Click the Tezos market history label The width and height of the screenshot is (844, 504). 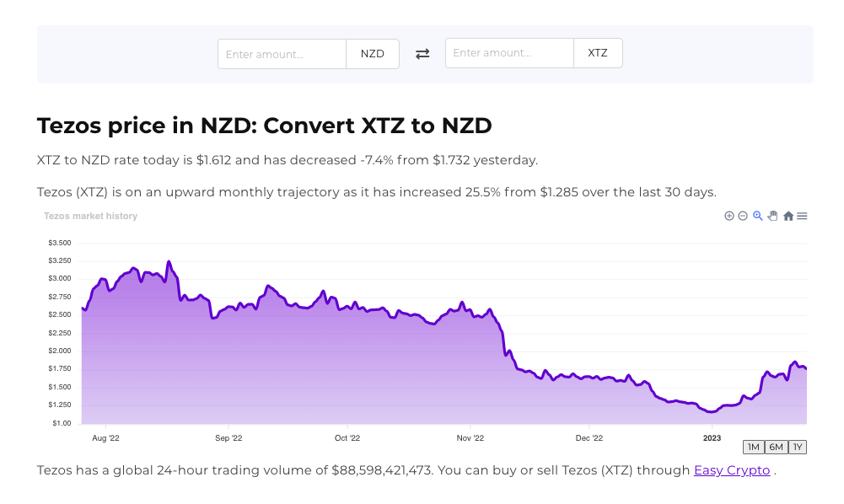(x=90, y=216)
